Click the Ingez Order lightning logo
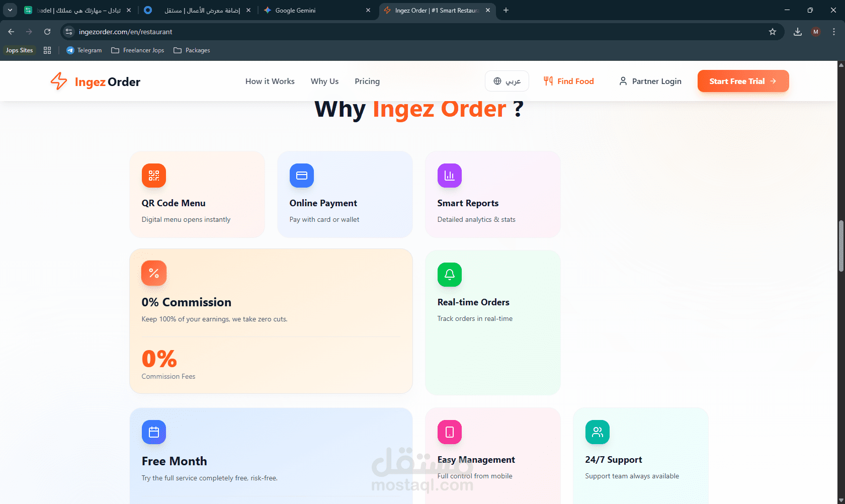This screenshot has width=845, height=504. [x=59, y=81]
